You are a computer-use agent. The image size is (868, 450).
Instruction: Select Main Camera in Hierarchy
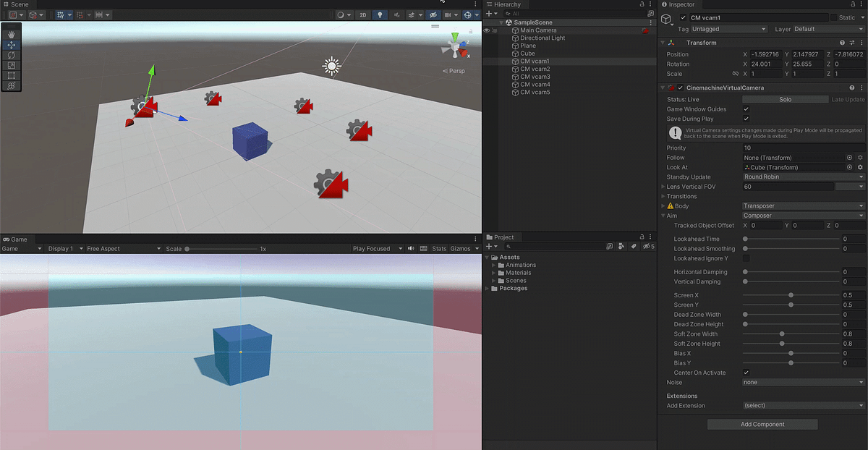(538, 30)
